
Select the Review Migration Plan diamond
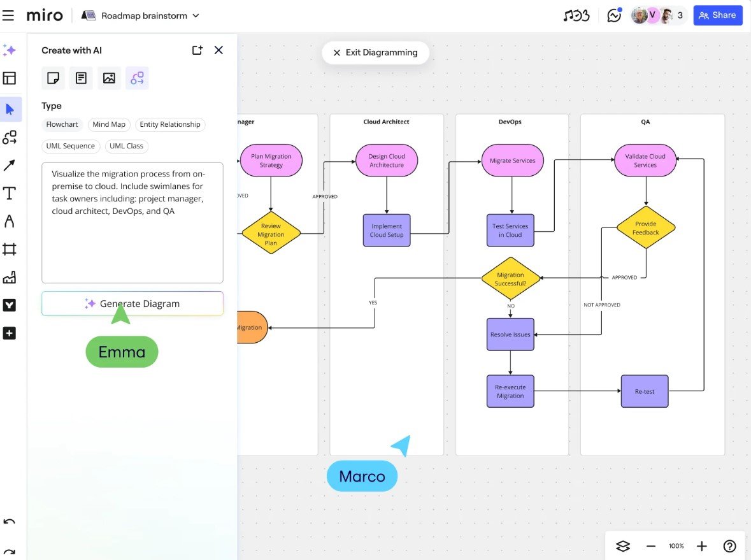tap(271, 233)
